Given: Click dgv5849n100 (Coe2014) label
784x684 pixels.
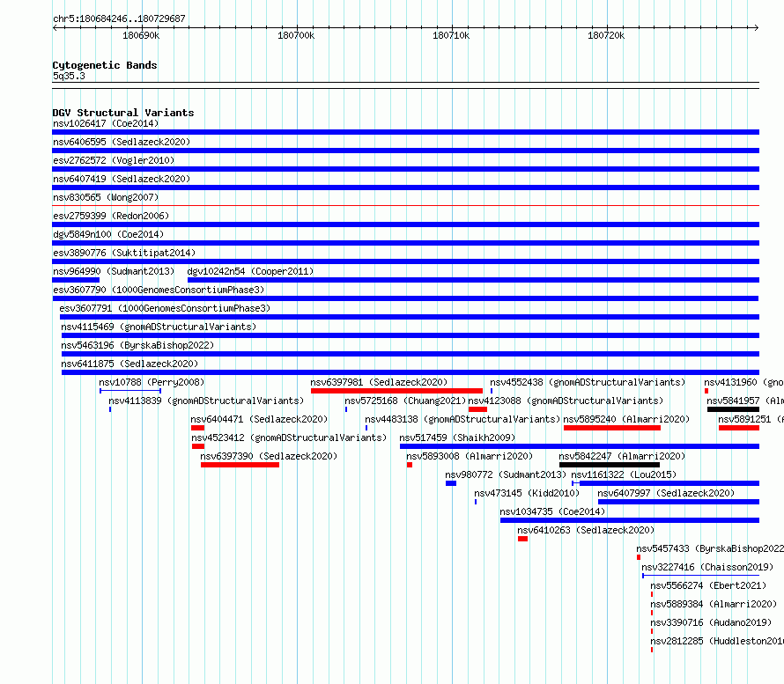Looking at the screenshot, I should pos(108,234).
